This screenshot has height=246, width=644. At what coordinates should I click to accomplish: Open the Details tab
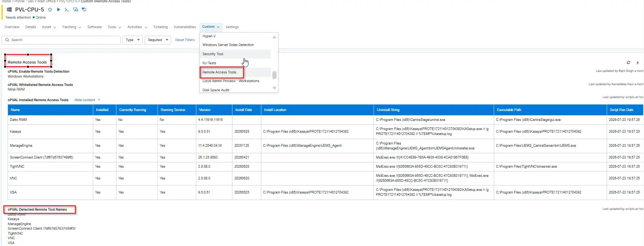point(30,27)
